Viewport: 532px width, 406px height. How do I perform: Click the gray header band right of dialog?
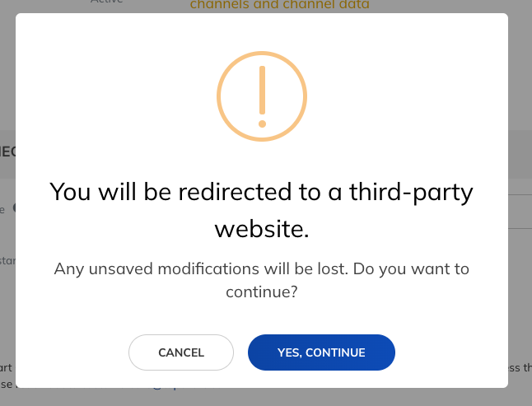(x=520, y=154)
